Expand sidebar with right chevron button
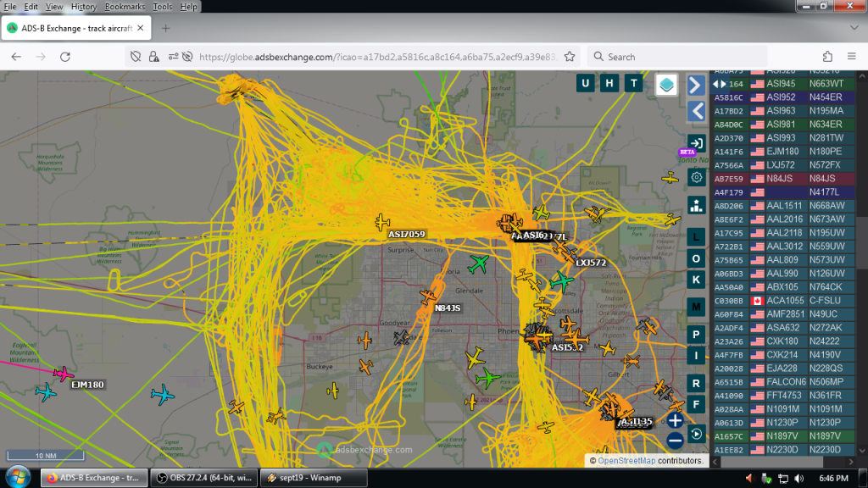Image resolution: width=868 pixels, height=488 pixels. tap(697, 86)
